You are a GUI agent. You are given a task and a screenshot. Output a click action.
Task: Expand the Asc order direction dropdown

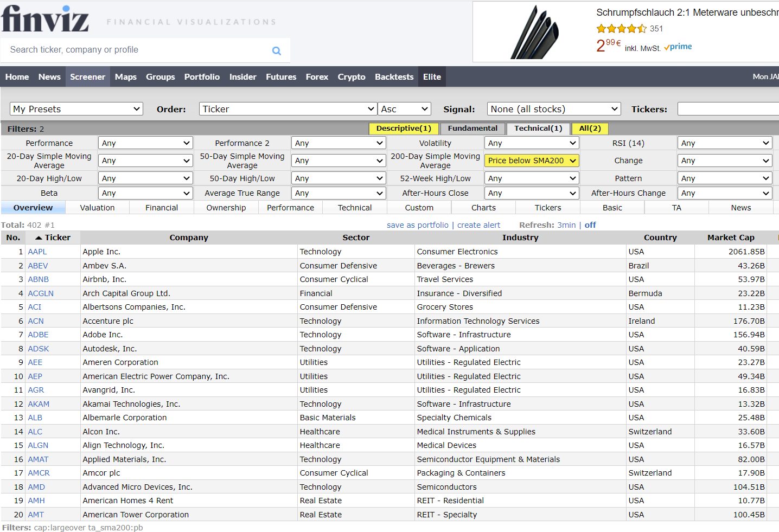(404, 109)
